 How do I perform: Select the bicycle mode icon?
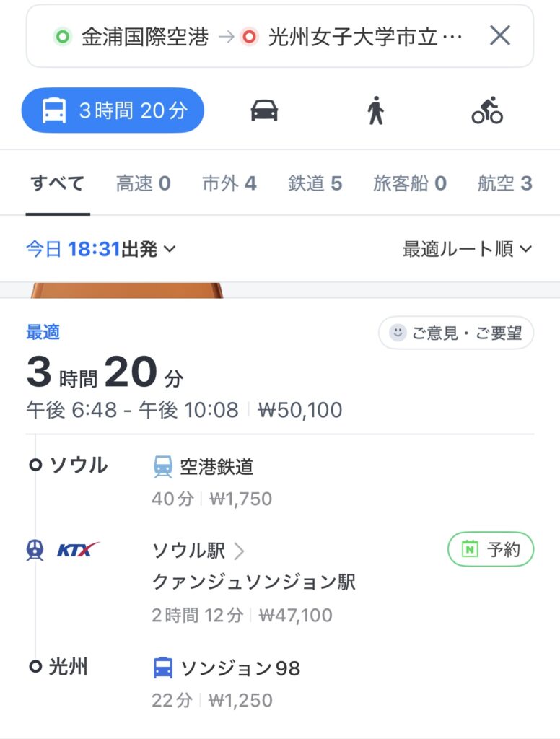(x=487, y=110)
